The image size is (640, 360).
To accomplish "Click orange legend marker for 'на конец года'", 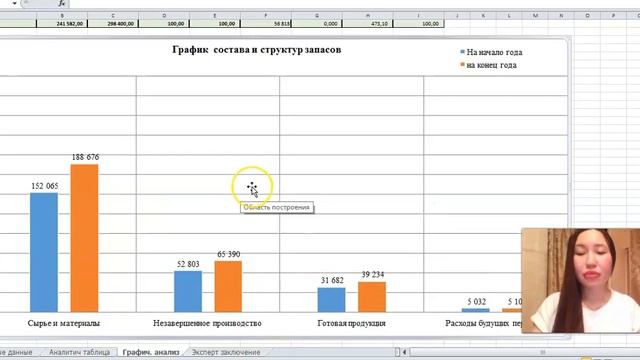I will click(x=462, y=64).
